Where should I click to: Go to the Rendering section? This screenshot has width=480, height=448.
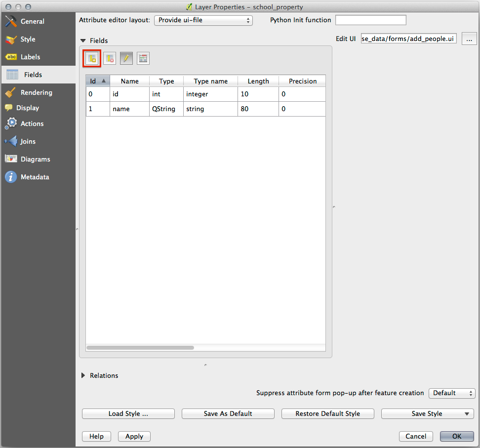click(x=36, y=92)
